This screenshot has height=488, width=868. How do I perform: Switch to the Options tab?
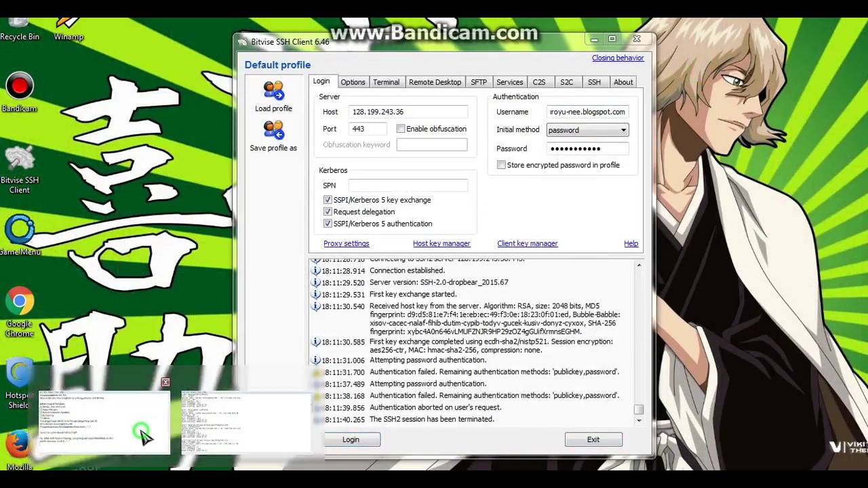pyautogui.click(x=353, y=82)
